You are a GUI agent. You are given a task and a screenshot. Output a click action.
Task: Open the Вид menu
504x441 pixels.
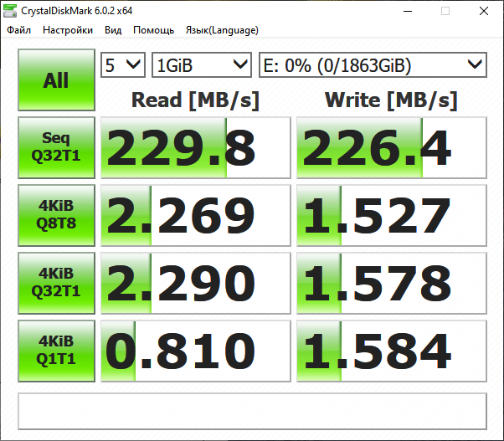click(x=113, y=30)
